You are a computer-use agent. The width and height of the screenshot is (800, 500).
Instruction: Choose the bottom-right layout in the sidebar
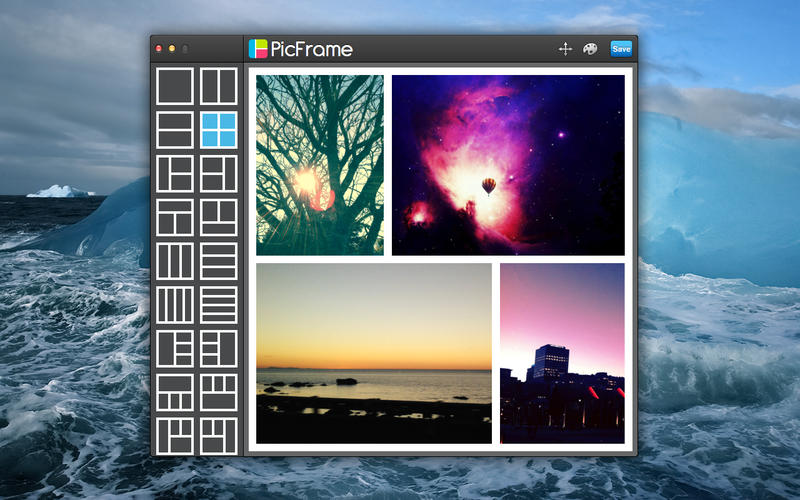tap(218, 436)
